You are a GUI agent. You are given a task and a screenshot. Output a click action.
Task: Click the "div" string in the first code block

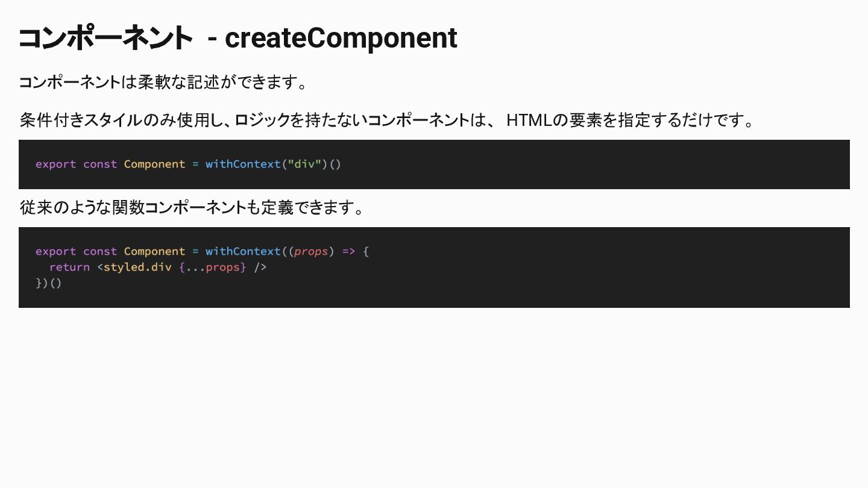click(304, 164)
